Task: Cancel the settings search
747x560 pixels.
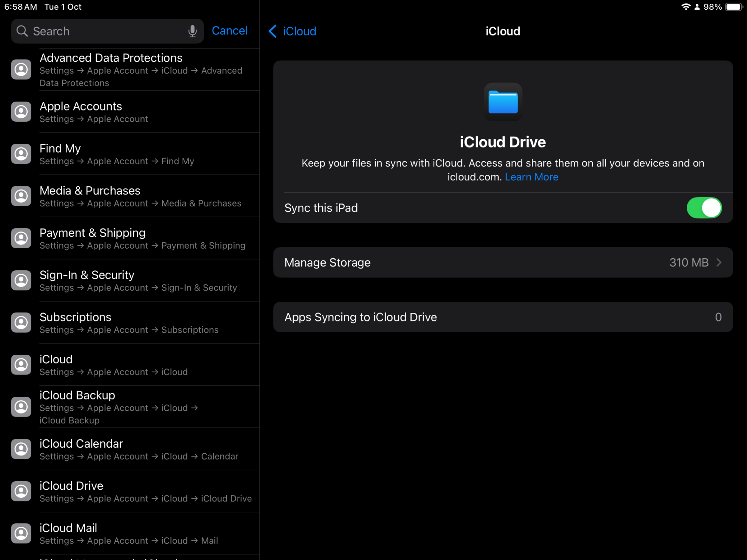Action: (229, 31)
